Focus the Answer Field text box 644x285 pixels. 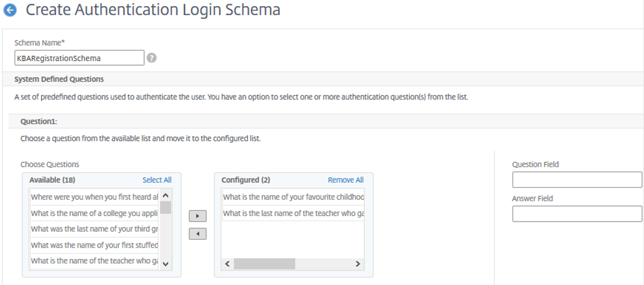pos(577,214)
